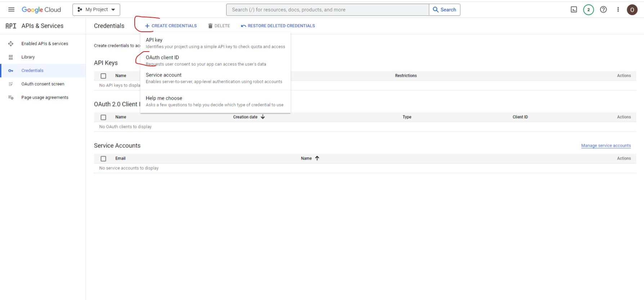Choose API key from dropdown menu

tap(215, 43)
